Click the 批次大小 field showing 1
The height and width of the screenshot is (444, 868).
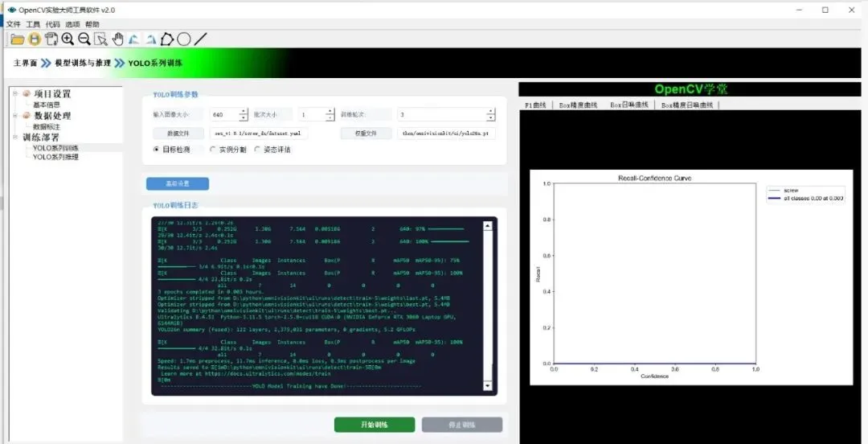tap(316, 115)
